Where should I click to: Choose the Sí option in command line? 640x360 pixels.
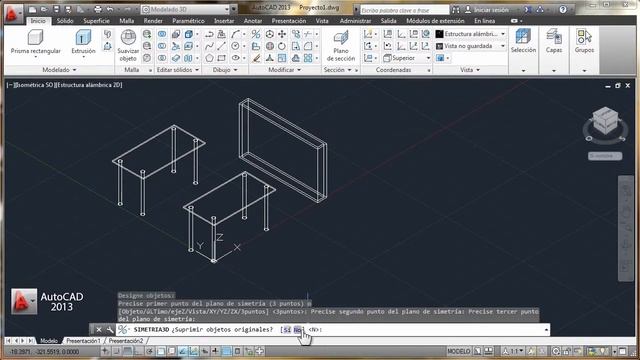click(x=287, y=329)
